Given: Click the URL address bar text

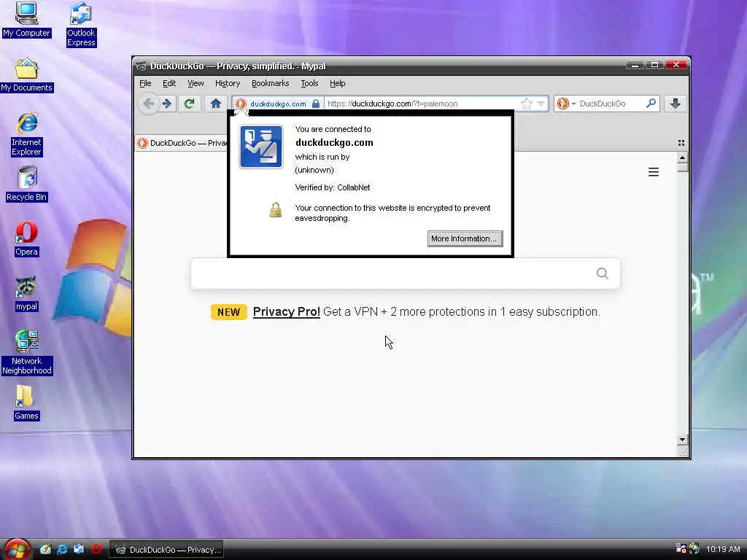Looking at the screenshot, I should tap(392, 104).
